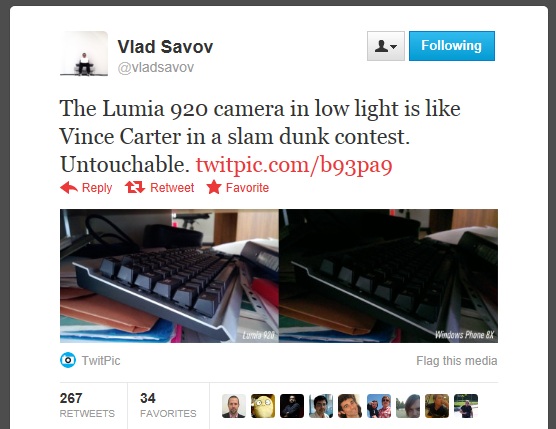Open the @vladsavov handle link
The width and height of the screenshot is (556, 429).
pos(156,67)
